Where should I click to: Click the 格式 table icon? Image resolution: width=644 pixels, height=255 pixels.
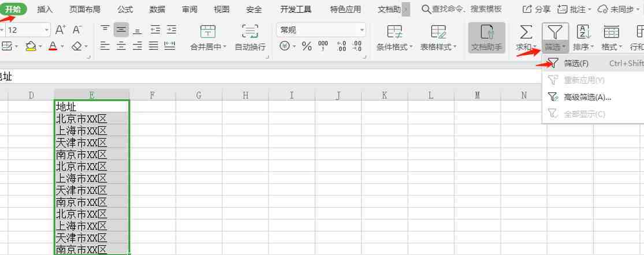pos(612,32)
